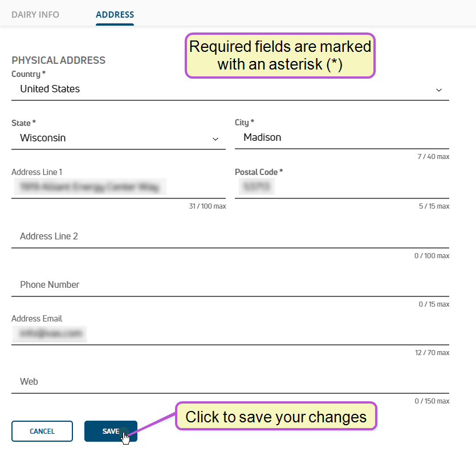The width and height of the screenshot is (476, 452).
Task: Cancel the address changes
Action: click(42, 431)
